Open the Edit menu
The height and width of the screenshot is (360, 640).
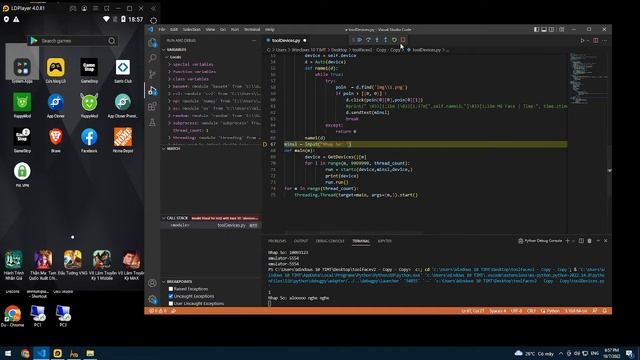click(x=174, y=30)
